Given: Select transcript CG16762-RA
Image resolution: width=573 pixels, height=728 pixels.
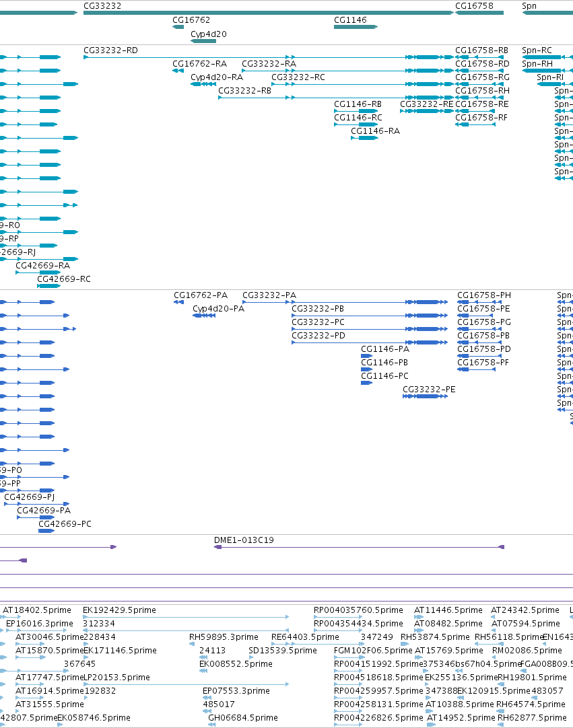Looking at the screenshot, I should point(200,64).
